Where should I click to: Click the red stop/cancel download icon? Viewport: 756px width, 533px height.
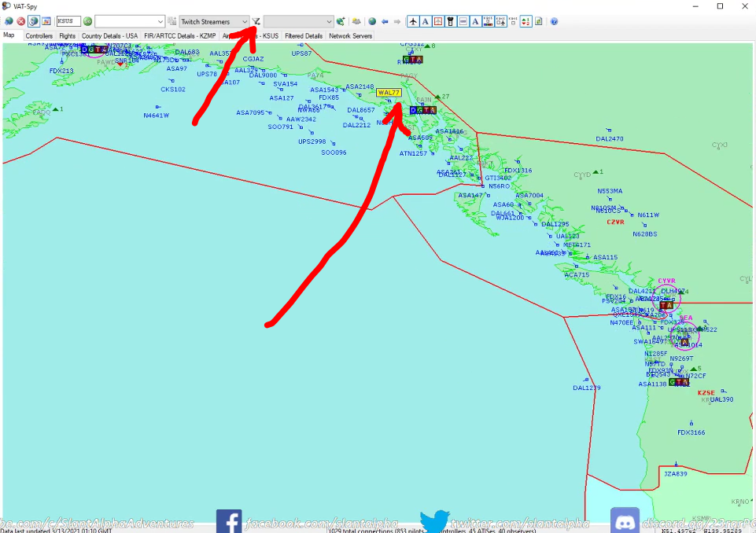21,21
